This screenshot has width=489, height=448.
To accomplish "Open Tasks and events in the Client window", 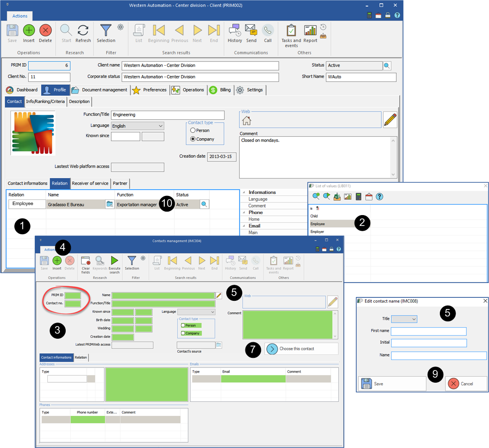I will [291, 36].
